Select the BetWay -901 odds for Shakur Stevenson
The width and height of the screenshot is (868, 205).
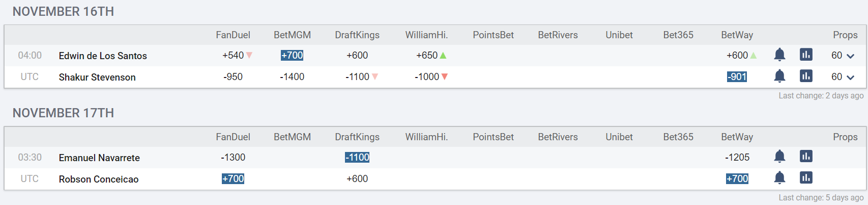[x=737, y=76]
